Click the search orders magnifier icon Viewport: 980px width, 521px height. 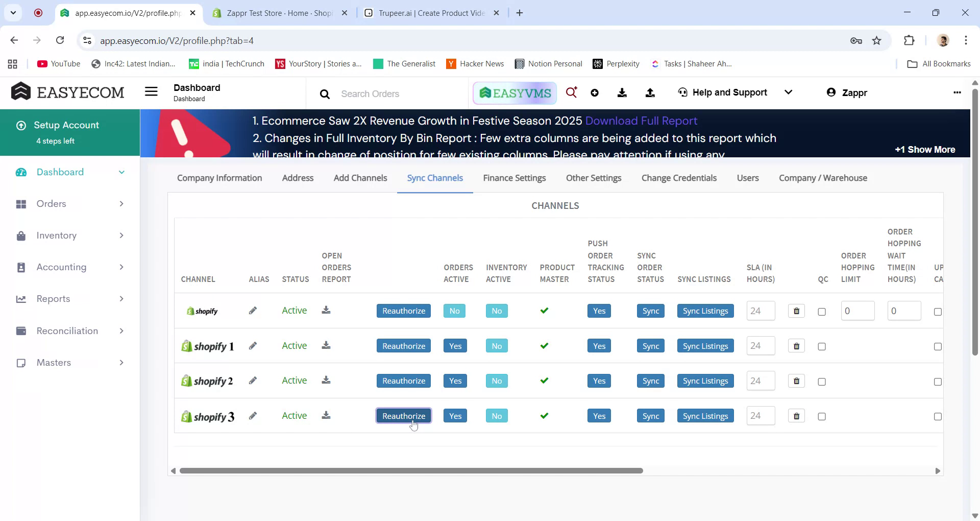pos(325,94)
